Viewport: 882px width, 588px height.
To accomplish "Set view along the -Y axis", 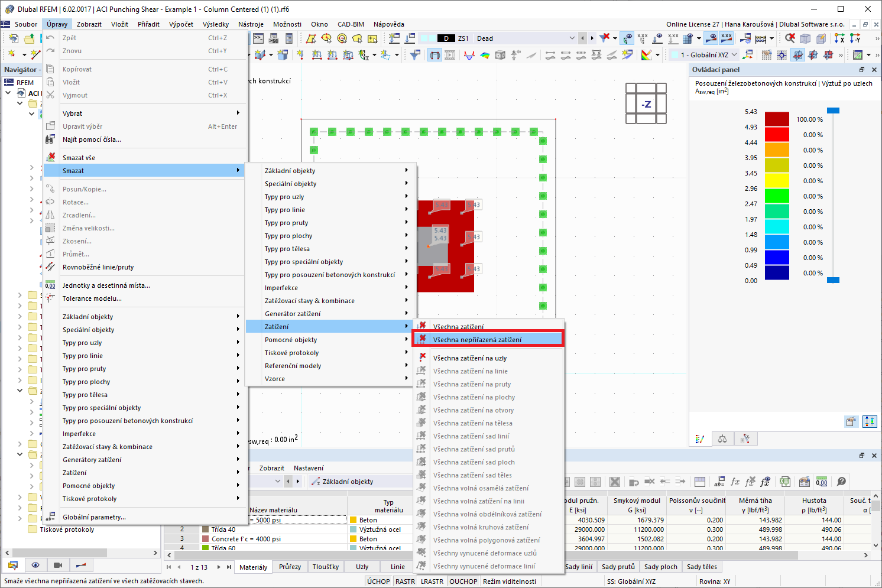I will [855, 38].
